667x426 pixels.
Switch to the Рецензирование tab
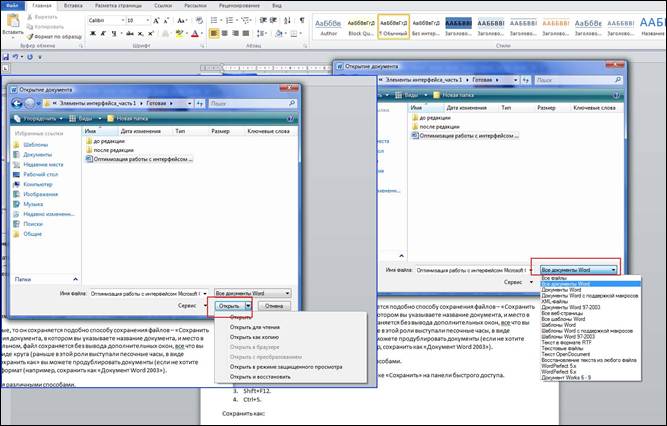click(239, 6)
